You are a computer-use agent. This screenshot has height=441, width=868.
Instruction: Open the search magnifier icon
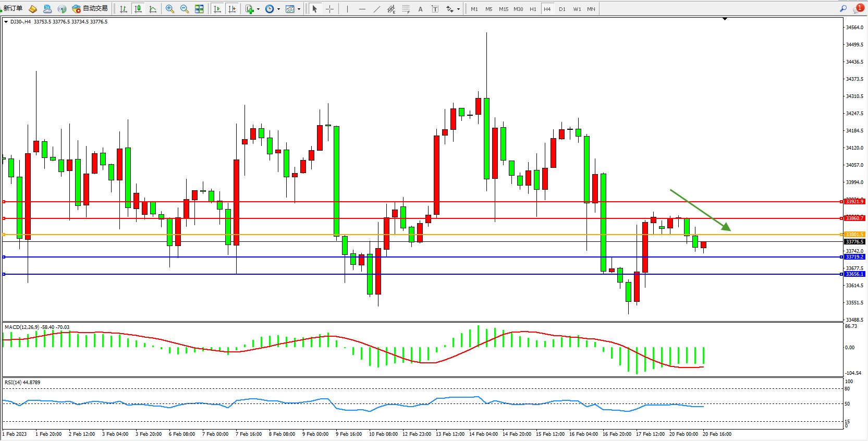[843, 8]
